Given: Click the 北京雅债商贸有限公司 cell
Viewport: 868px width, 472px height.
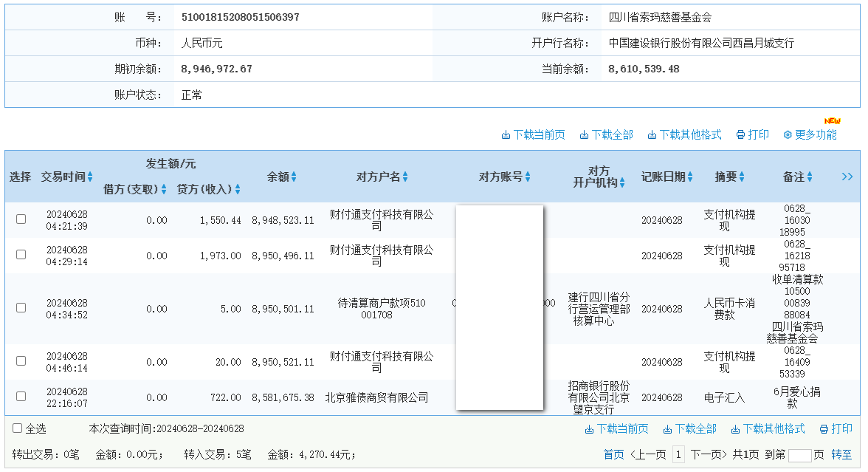Looking at the screenshot, I should [x=376, y=397].
